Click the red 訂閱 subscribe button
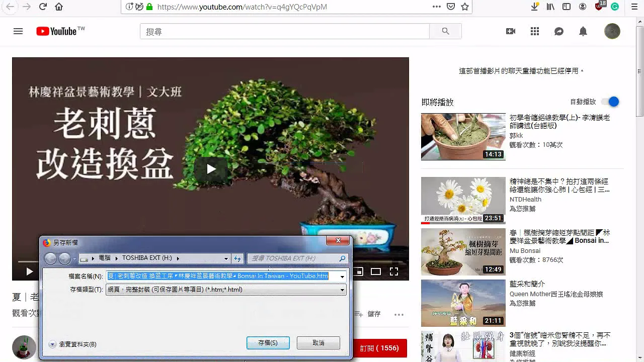 pos(380,348)
